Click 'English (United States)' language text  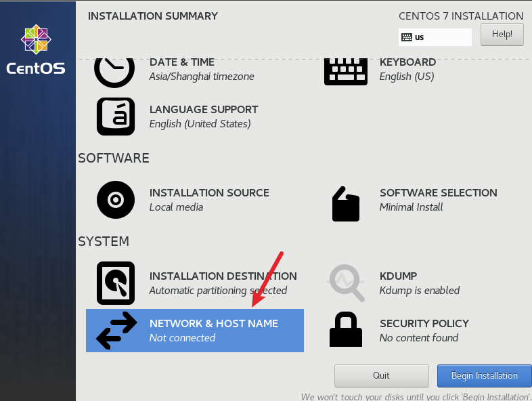click(200, 124)
